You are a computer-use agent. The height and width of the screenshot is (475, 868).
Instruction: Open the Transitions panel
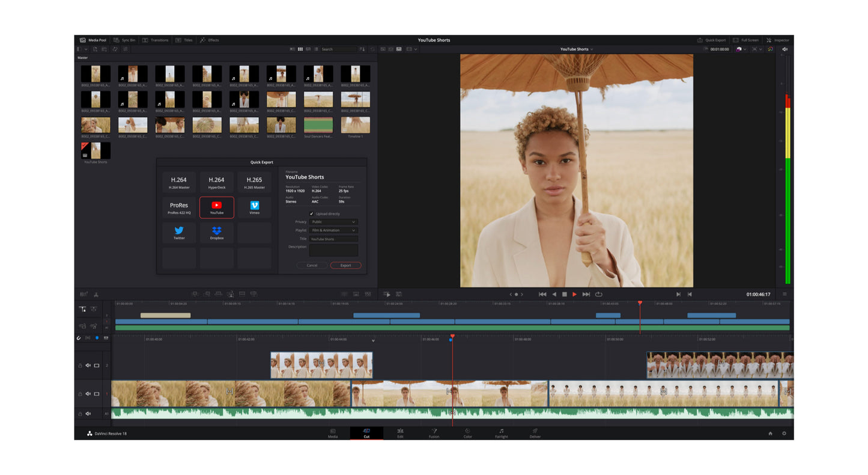click(157, 40)
